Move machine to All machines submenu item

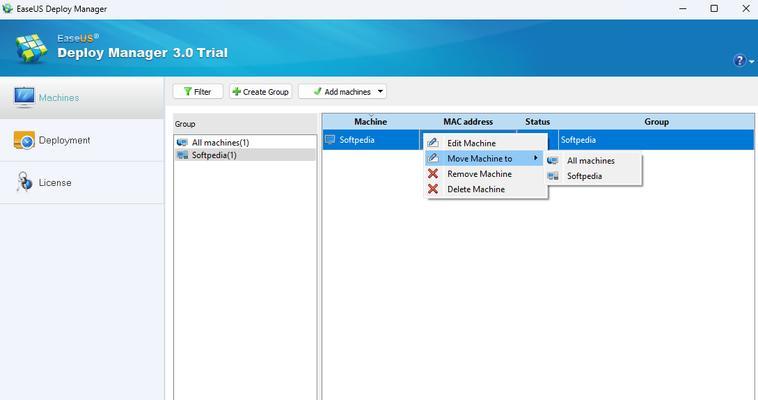[x=594, y=161]
